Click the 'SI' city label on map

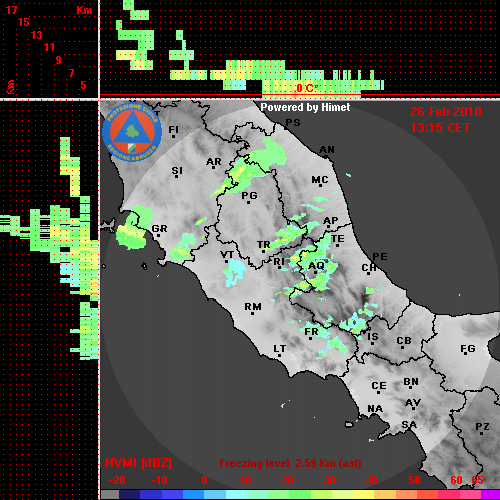pos(177,171)
